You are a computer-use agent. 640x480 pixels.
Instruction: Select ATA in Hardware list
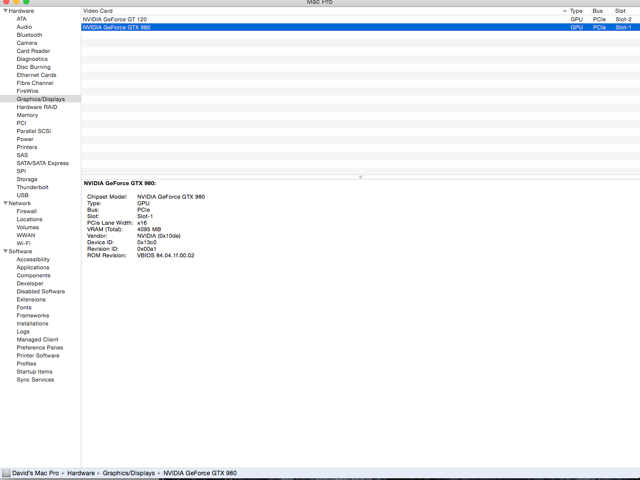pos(21,19)
